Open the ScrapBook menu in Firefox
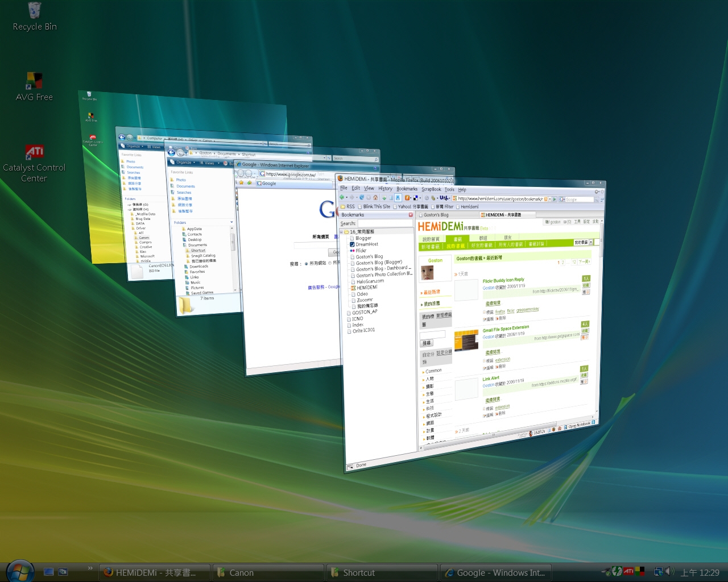The height and width of the screenshot is (582, 728). (x=431, y=189)
